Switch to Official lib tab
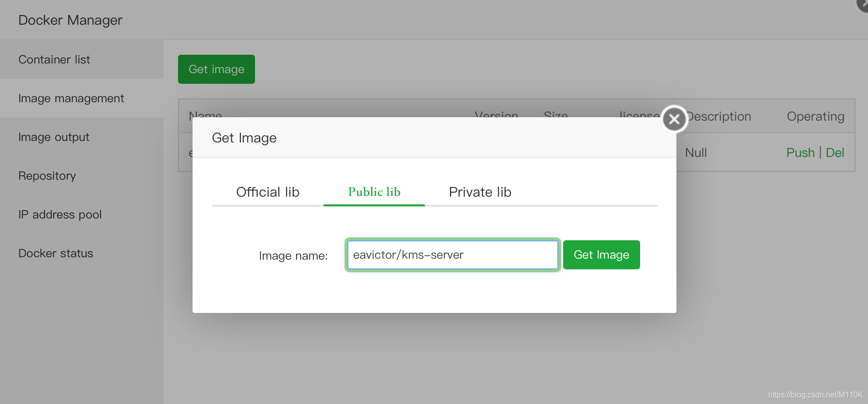This screenshot has height=404, width=868. click(268, 192)
